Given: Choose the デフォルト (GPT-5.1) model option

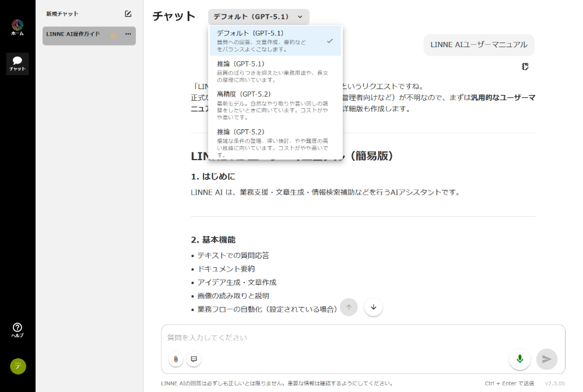Looking at the screenshot, I should [x=275, y=41].
